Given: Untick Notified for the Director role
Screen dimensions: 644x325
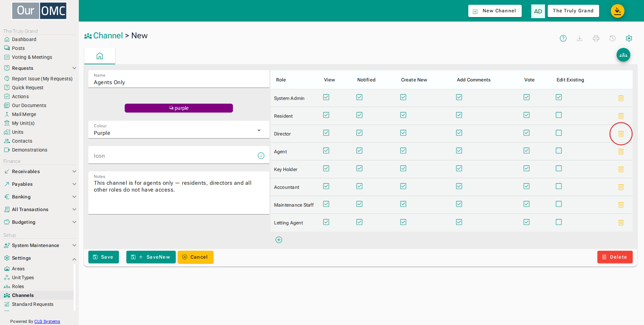Looking at the screenshot, I should (359, 133).
